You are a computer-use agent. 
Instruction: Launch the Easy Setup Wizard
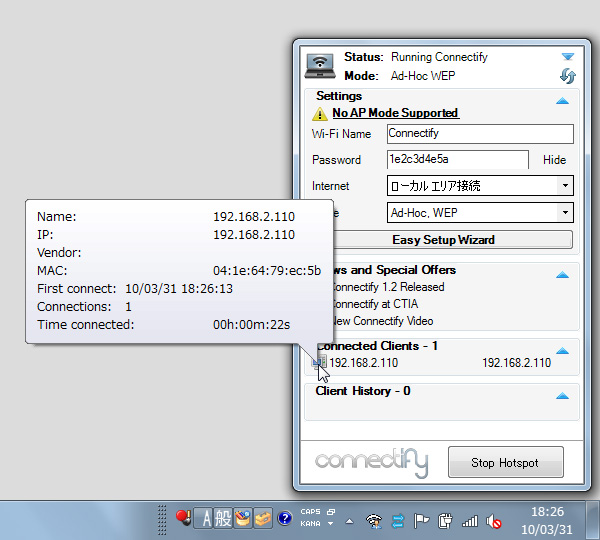443,240
